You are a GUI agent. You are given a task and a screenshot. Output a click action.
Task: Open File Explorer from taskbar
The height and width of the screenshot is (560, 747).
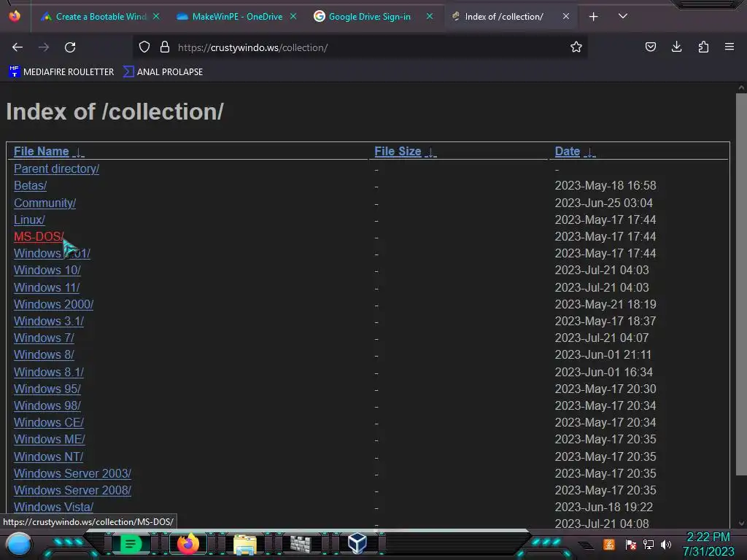click(245, 545)
